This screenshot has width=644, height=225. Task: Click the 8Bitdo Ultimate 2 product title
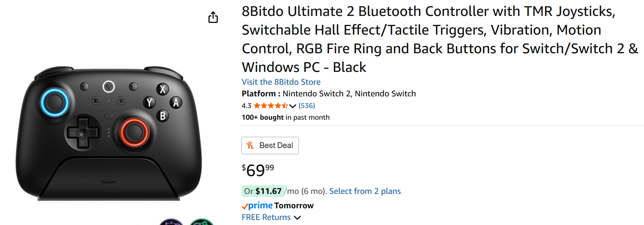(440, 39)
